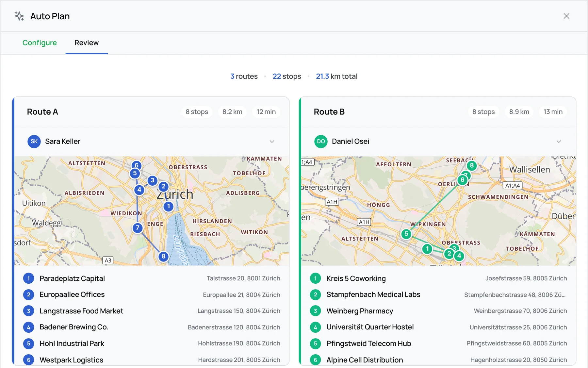Select the Stampfenbach Medical Labs stop
The width and height of the screenshot is (588, 368).
(x=438, y=295)
